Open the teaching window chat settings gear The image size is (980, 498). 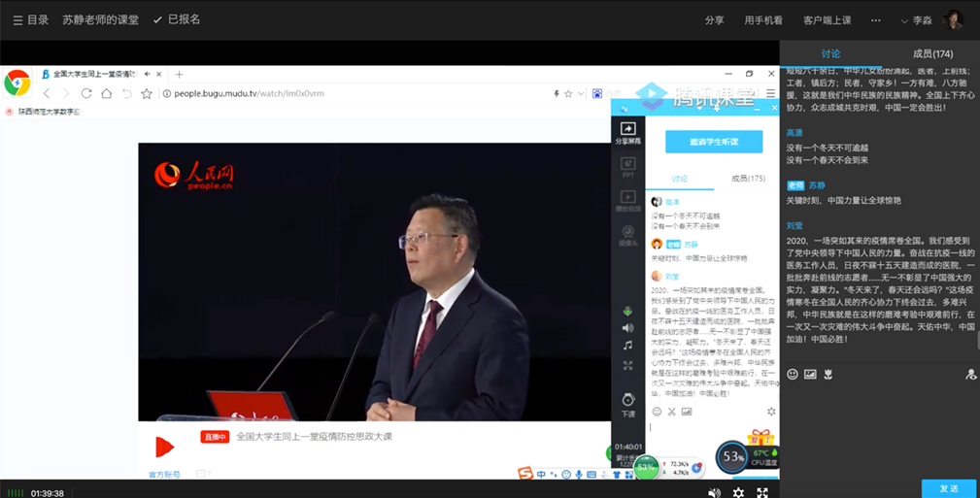coord(771,412)
